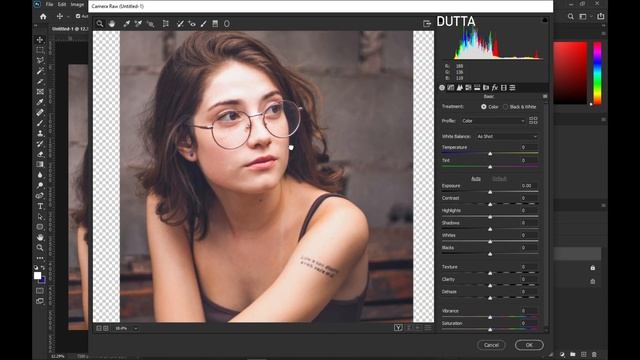Select the Crop tool in Photoshop toolbar
The height and width of the screenshot is (360, 640).
click(40, 81)
